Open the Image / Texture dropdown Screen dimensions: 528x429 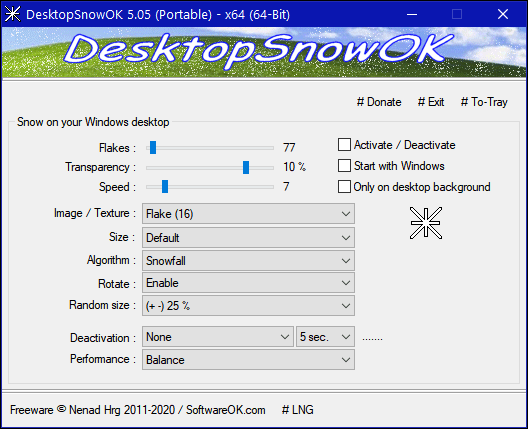248,213
